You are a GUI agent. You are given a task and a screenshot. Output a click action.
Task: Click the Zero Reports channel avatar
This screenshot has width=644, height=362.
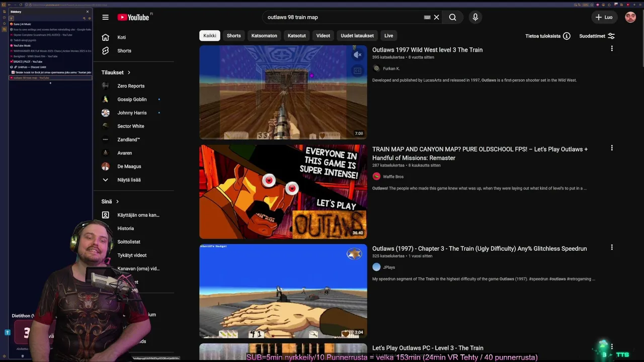[105, 86]
